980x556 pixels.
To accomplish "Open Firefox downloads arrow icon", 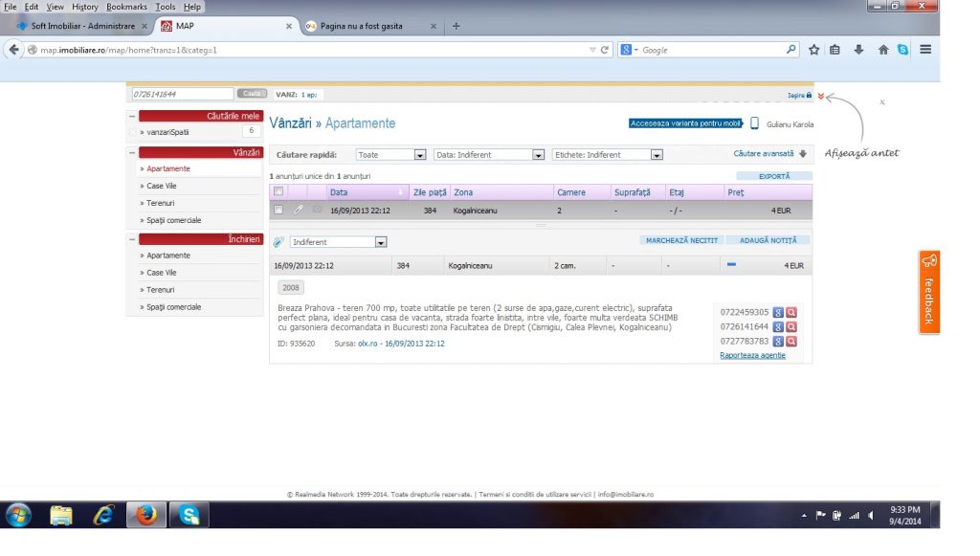I will (x=858, y=50).
